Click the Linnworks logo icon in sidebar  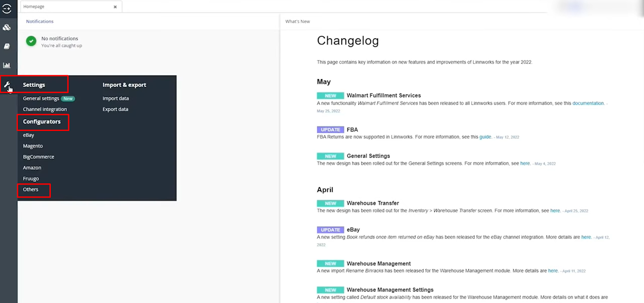click(7, 8)
